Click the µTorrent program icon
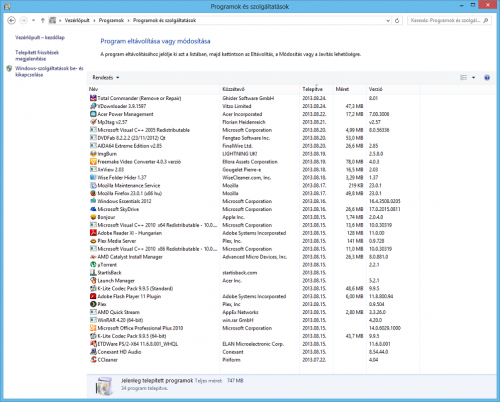 click(x=93, y=265)
